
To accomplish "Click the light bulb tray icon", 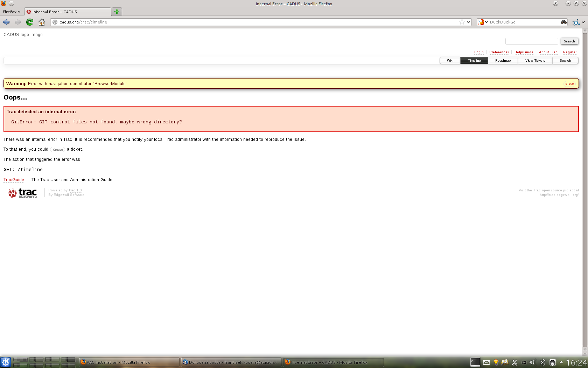I will 496,362.
